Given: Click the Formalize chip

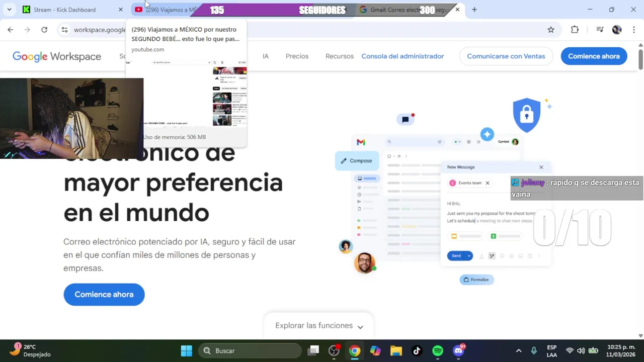Looking at the screenshot, I should 476,280.
